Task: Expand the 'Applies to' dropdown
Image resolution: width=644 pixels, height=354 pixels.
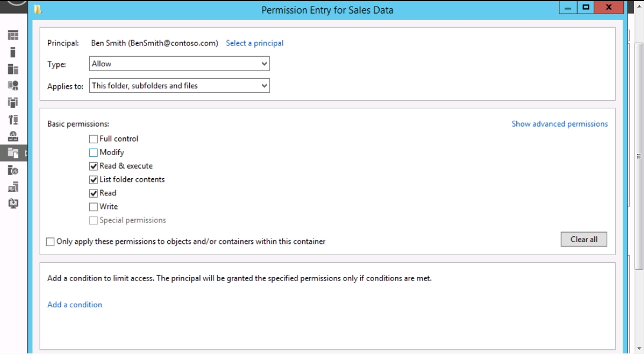Action: (179, 86)
